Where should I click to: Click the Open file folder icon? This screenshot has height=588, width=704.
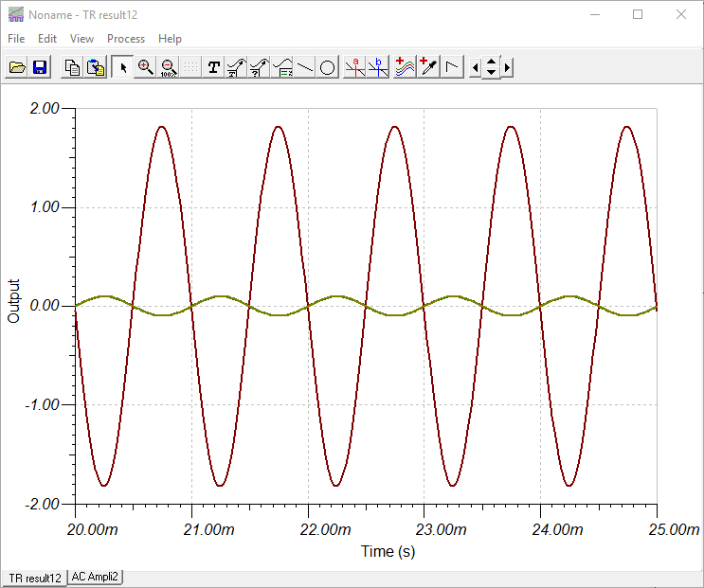[x=17, y=67]
